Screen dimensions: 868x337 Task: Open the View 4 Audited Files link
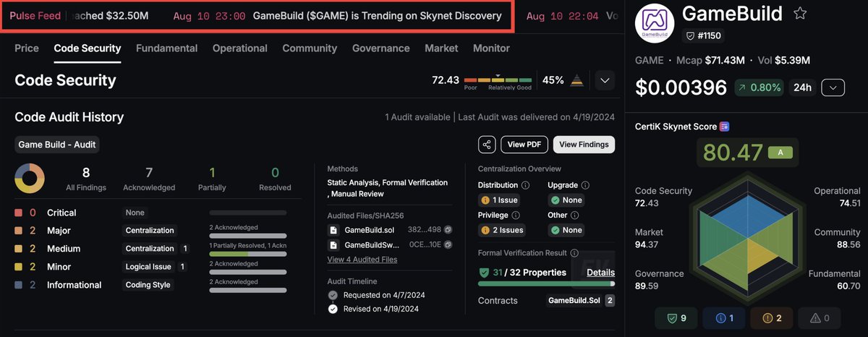tap(362, 260)
